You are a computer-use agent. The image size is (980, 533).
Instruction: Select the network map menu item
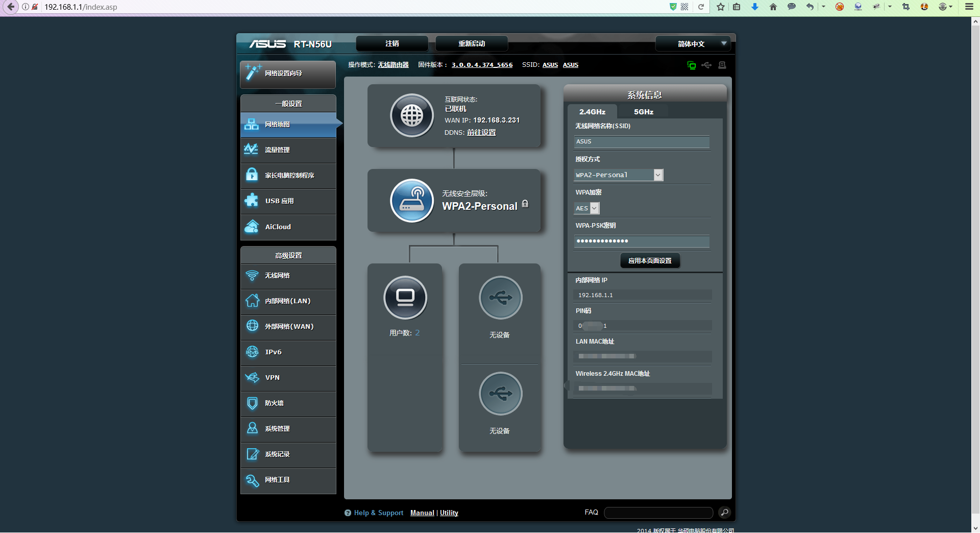point(288,125)
